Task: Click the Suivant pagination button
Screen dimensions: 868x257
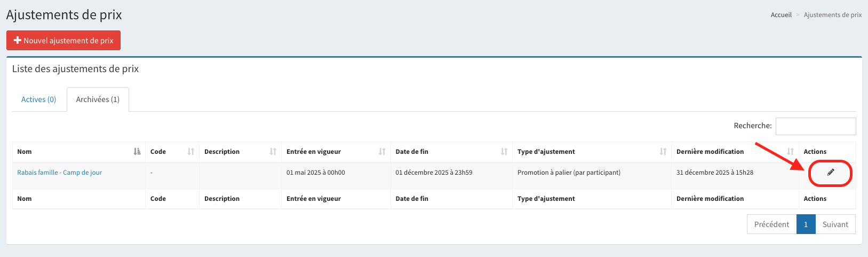Action: 835,224
